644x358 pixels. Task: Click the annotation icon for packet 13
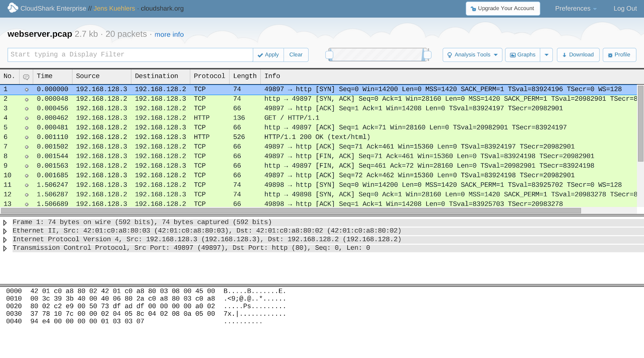click(x=27, y=204)
